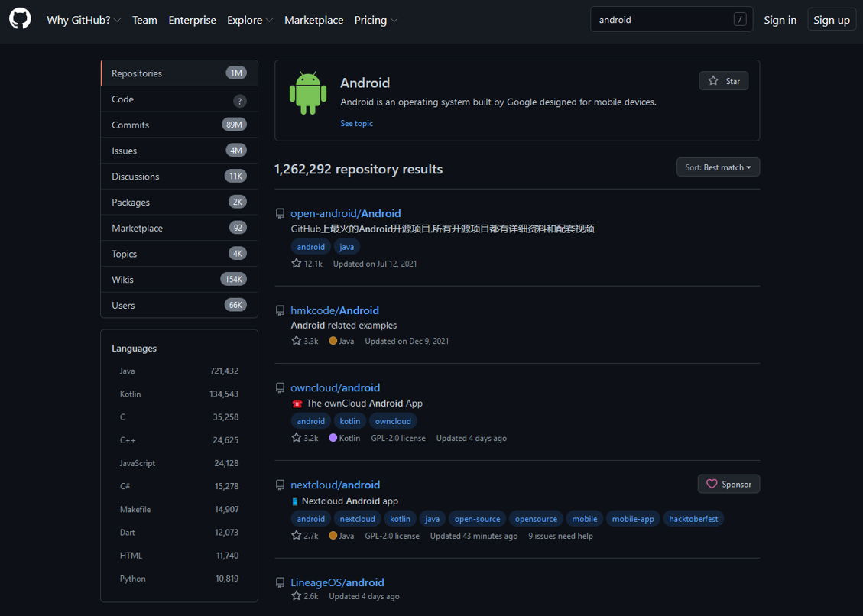Click the Android robot topic logo
The width and height of the screenshot is (863, 616).
click(307, 93)
